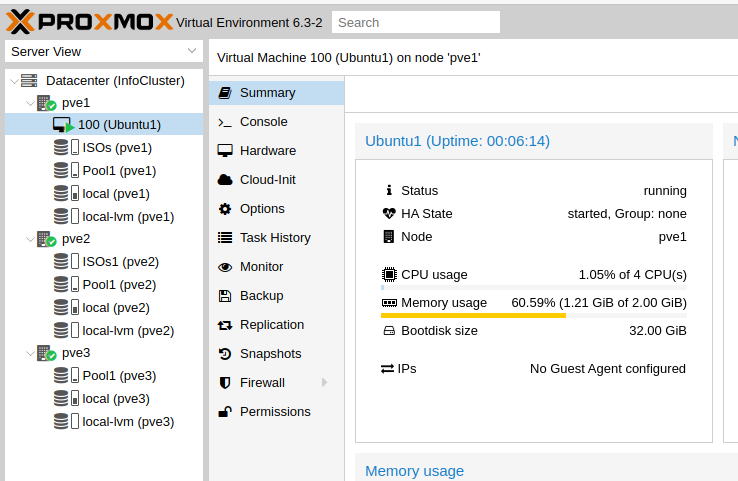Click the HA State heartbeat icon
The image size is (738, 481).
389,214
